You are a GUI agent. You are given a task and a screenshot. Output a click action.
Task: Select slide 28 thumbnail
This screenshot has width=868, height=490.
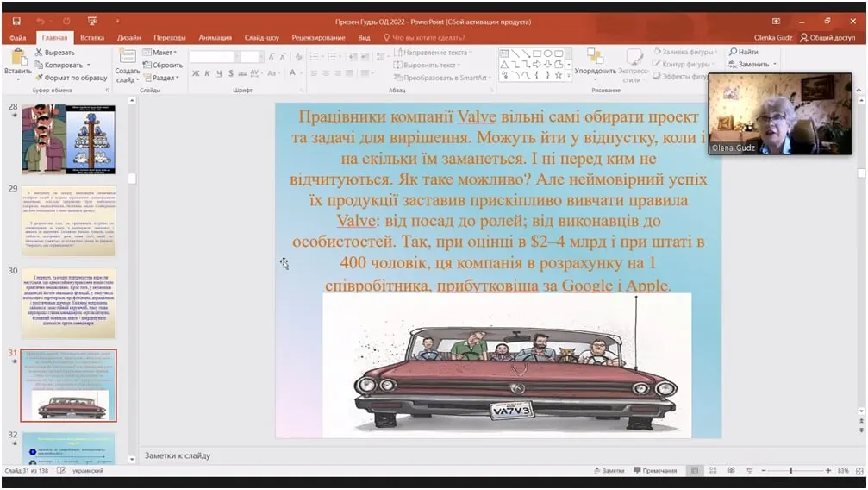pos(69,139)
